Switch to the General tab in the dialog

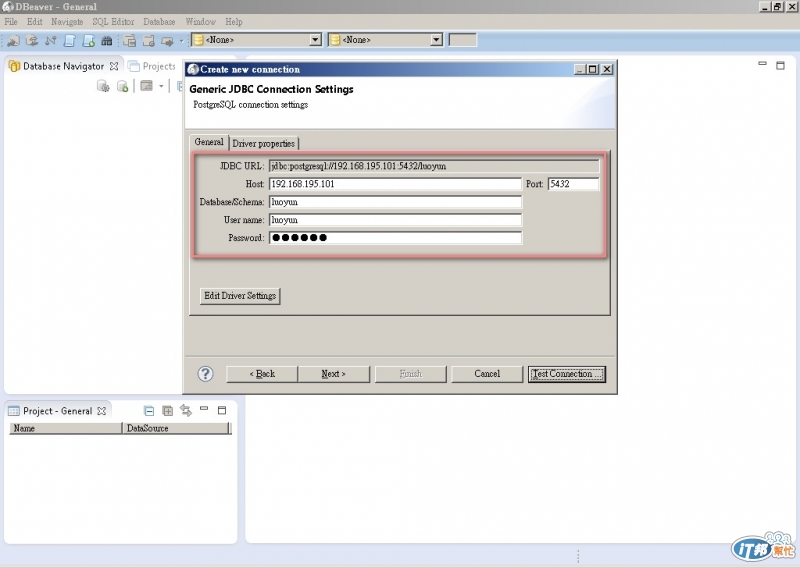[209, 142]
